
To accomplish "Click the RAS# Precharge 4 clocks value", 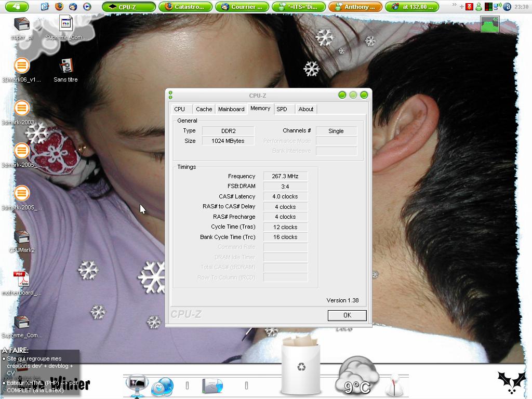I will pos(285,217).
